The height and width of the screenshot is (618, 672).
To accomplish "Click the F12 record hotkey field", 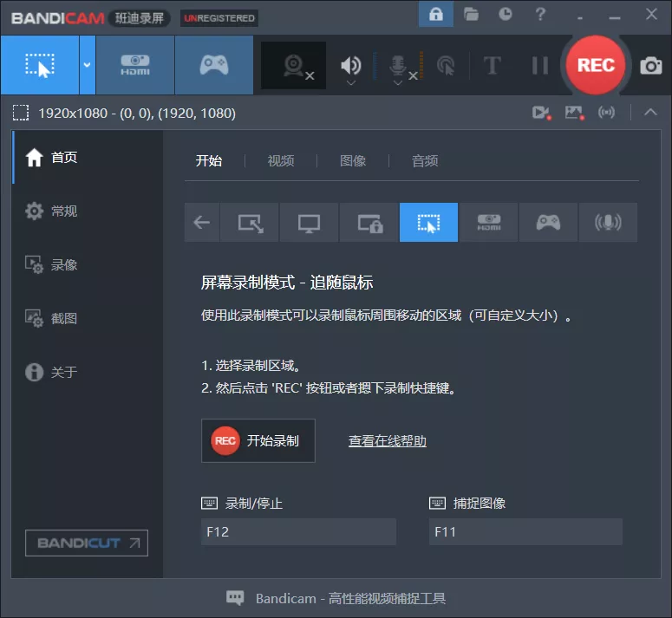I will pyautogui.click(x=298, y=531).
